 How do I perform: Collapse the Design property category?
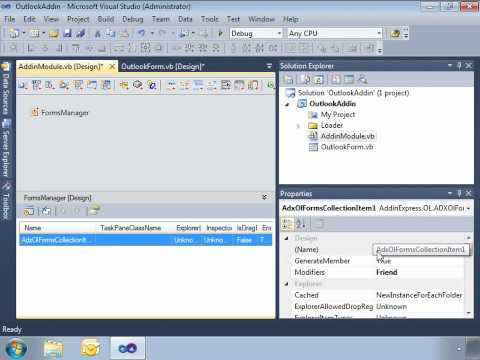(x=287, y=238)
